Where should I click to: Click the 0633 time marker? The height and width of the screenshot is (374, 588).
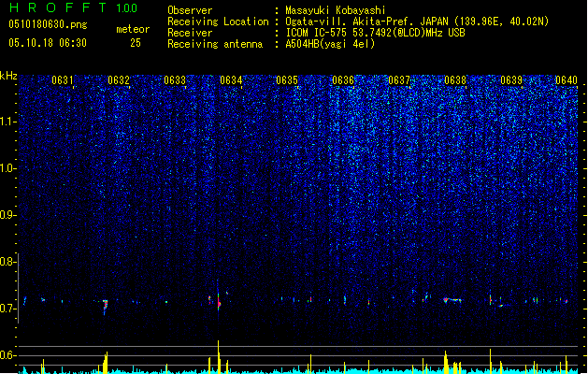(175, 80)
